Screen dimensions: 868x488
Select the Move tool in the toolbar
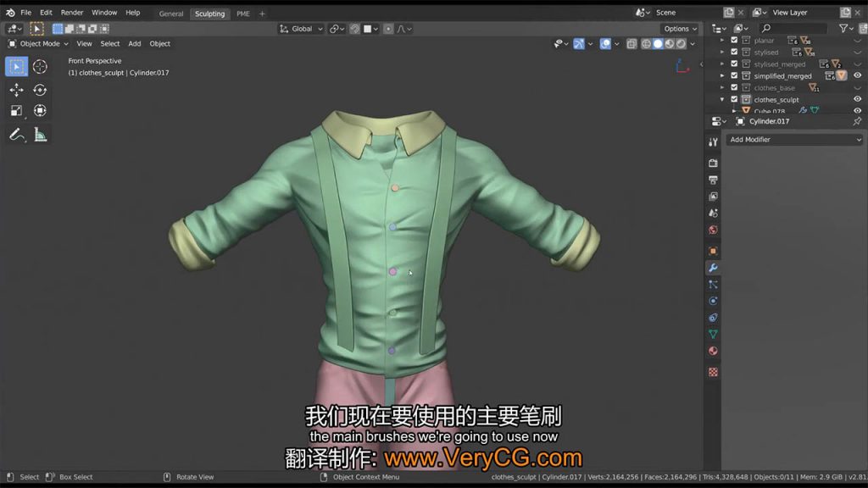pos(17,90)
